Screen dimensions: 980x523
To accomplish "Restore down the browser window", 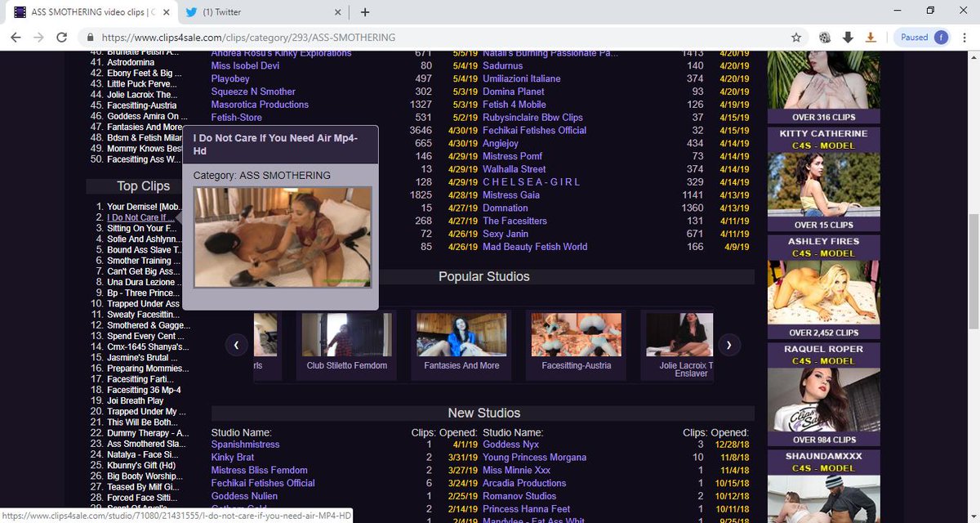I will tap(930, 11).
